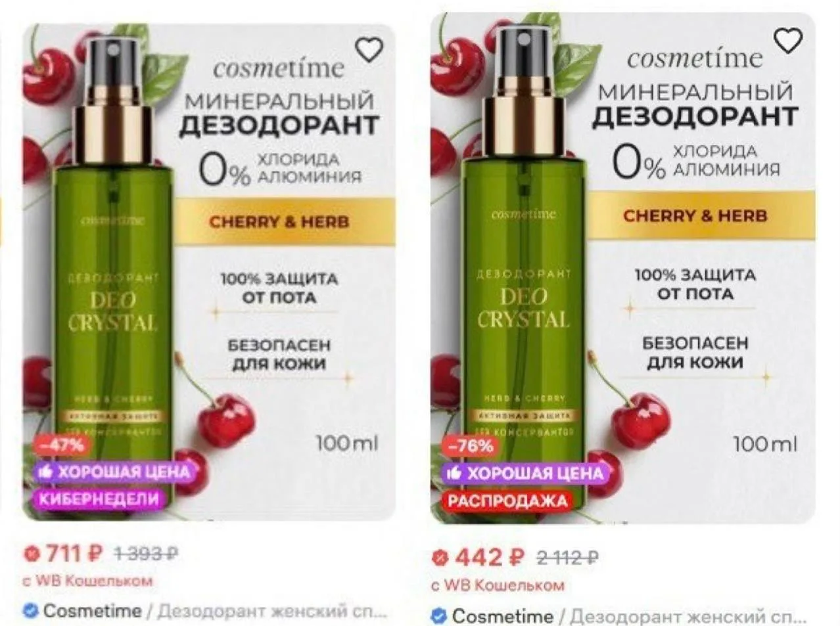The image size is (840, 626).
Task: Open the left product card image
Action: 209,273
